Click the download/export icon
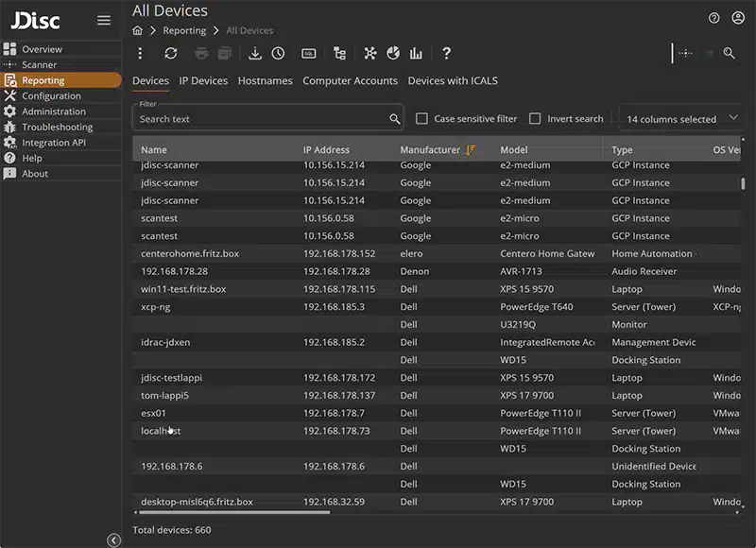 tap(255, 54)
